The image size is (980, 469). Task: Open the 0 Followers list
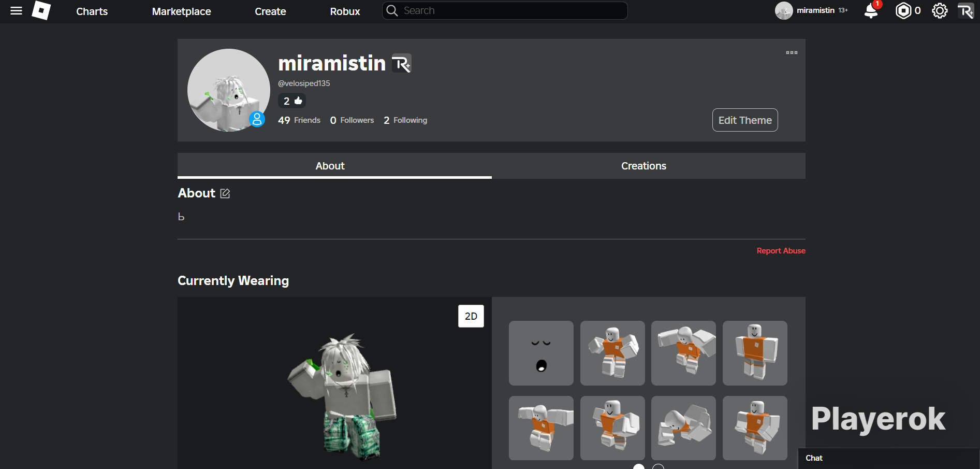[352, 120]
